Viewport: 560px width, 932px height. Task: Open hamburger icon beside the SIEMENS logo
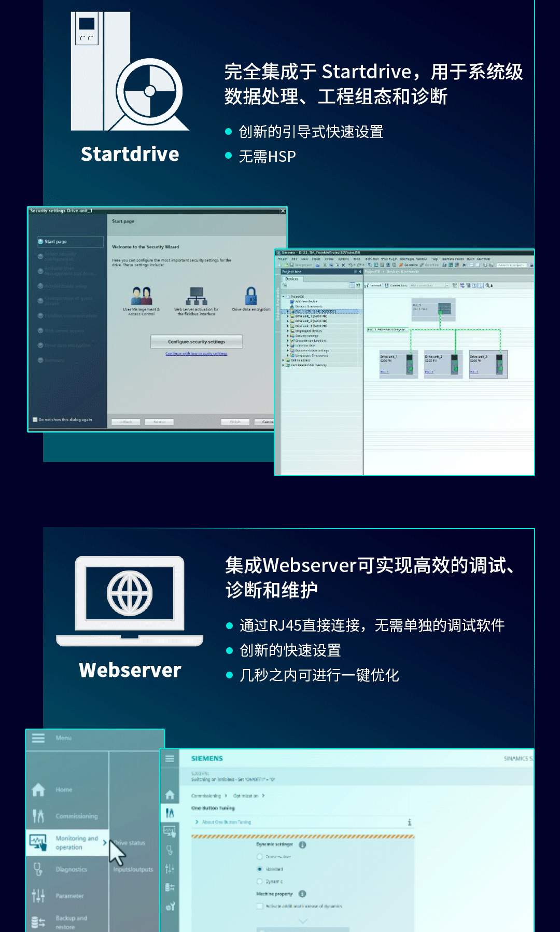click(x=170, y=758)
